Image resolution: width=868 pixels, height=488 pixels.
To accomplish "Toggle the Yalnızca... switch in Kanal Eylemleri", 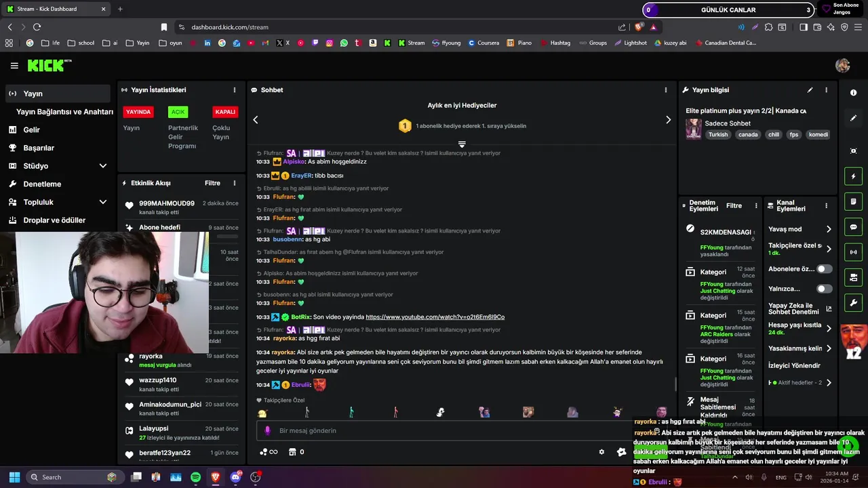I will 825,289.
